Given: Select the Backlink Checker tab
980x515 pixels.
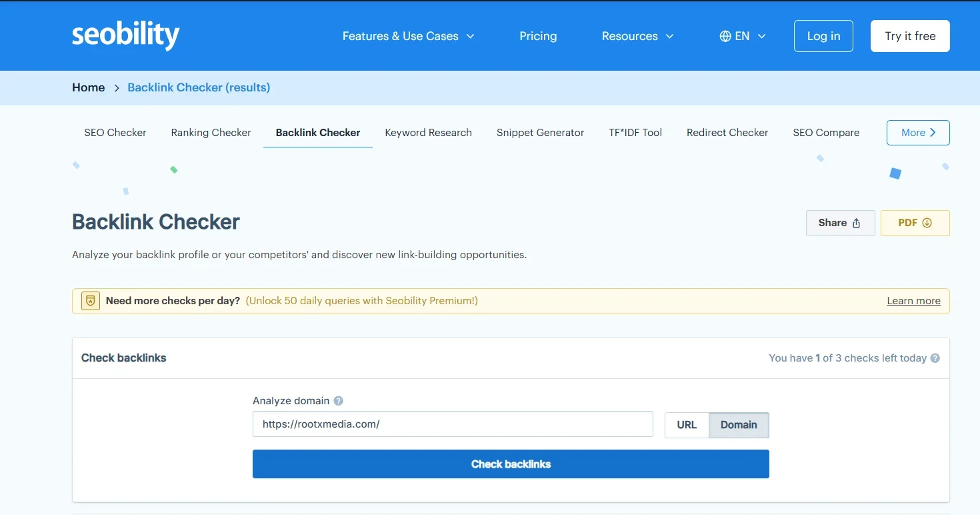Looking at the screenshot, I should click(x=318, y=133).
